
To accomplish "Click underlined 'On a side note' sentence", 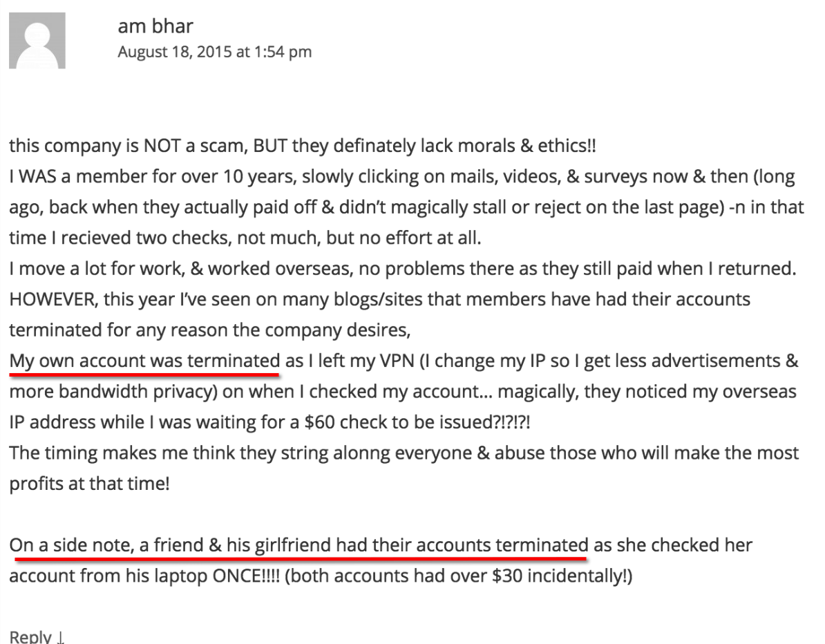I will [299, 545].
